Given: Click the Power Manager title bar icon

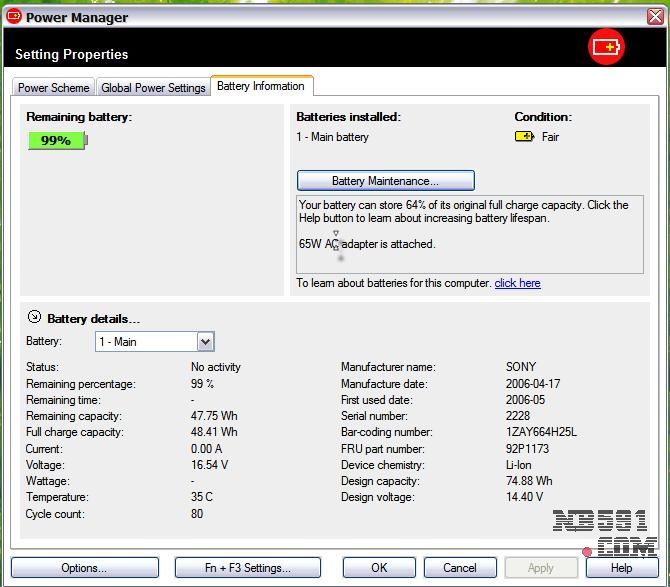Looking at the screenshot, I should [14, 17].
